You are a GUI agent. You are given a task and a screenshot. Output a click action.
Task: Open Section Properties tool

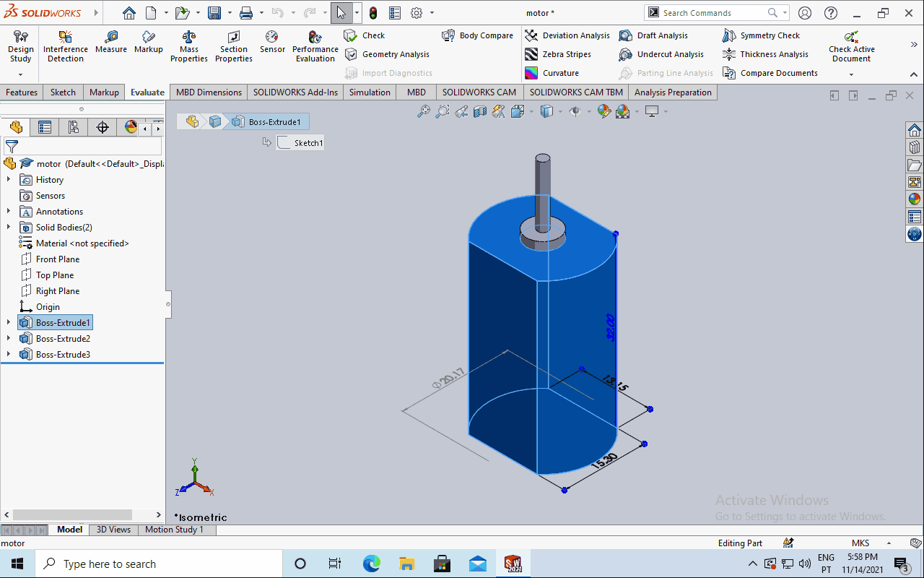pyautogui.click(x=233, y=38)
